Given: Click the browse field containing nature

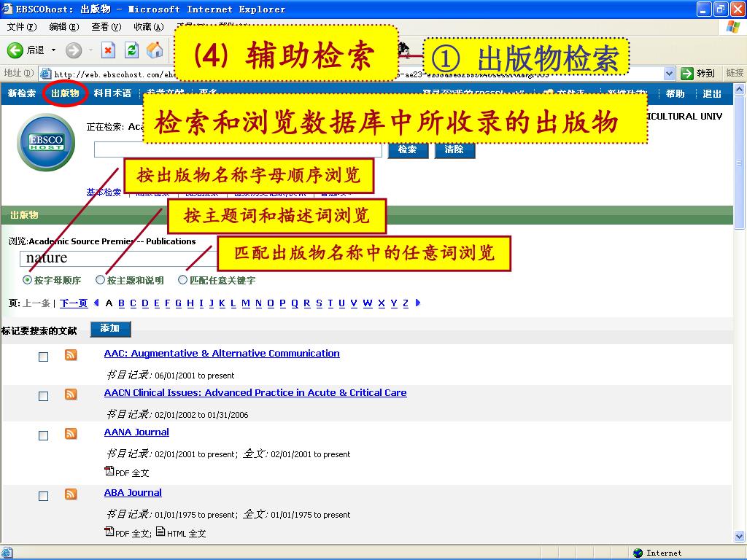Looking at the screenshot, I should click(x=118, y=258).
